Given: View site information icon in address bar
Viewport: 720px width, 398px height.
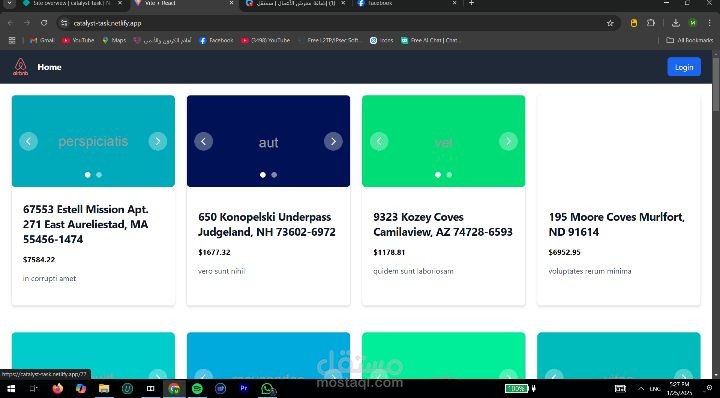Looking at the screenshot, I should [64, 23].
